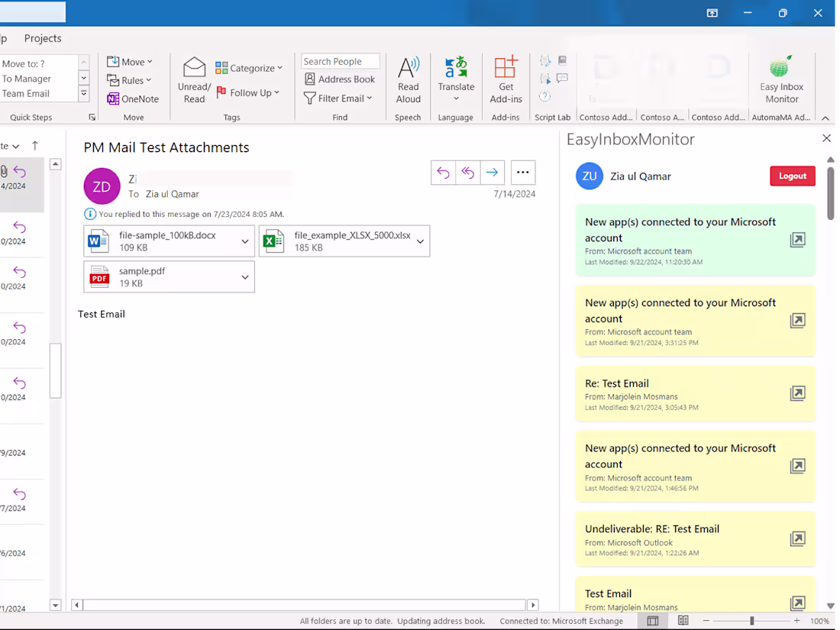Open the Re: Test Email notification link

point(797,393)
